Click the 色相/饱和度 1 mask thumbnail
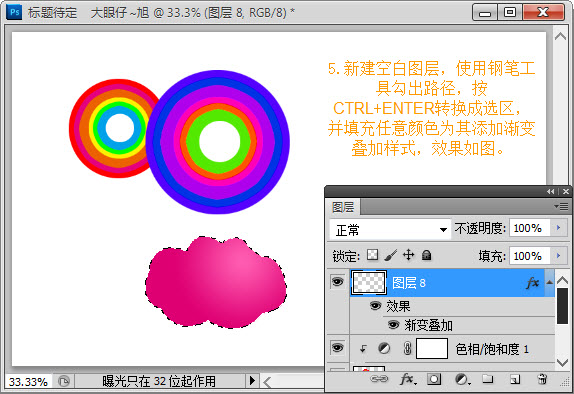Screen dimensions: 574x394 tap(432, 348)
